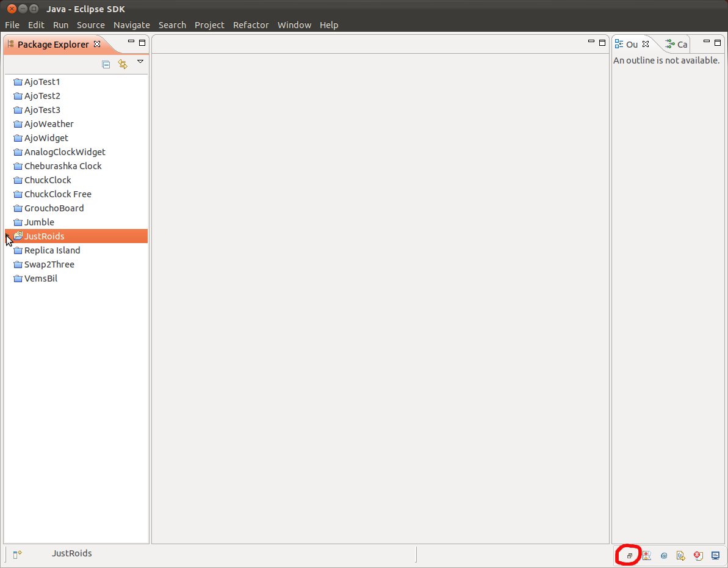Select the "VemsBil" project
Image resolution: width=728 pixels, height=568 pixels.
pyautogui.click(x=41, y=279)
